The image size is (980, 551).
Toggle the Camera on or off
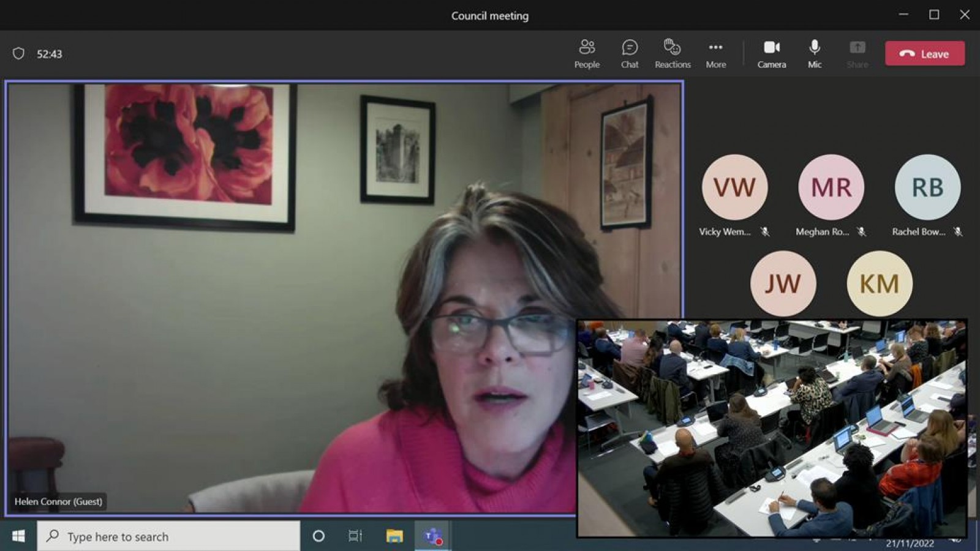point(771,53)
